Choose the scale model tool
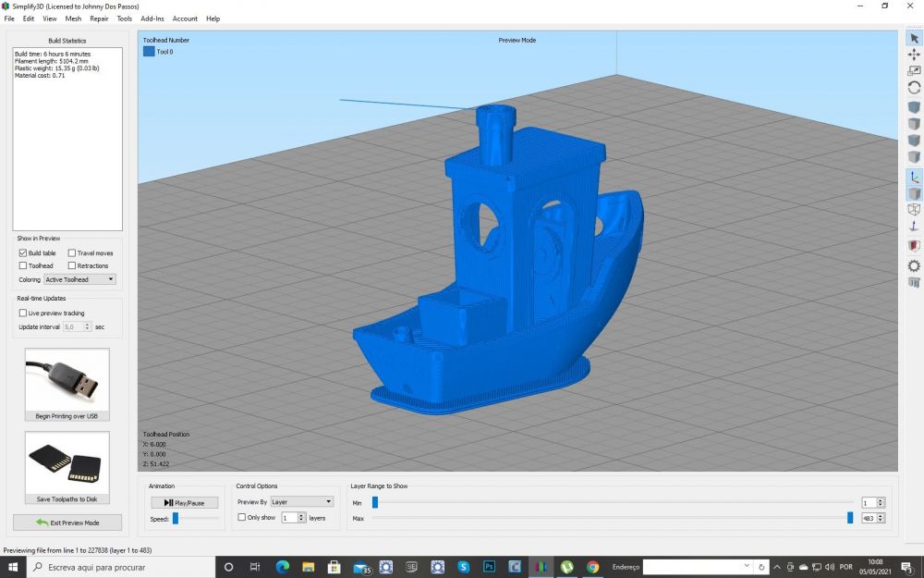 coord(914,70)
